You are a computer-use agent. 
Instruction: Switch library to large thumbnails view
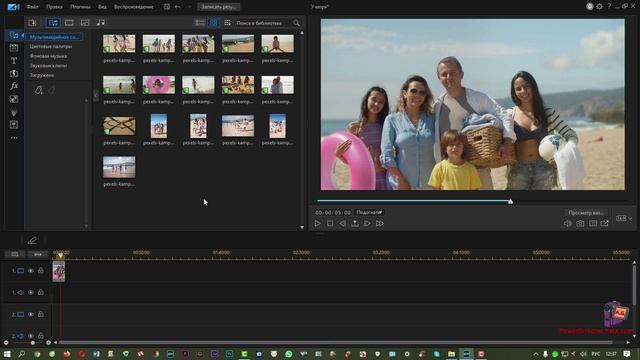[x=213, y=23]
